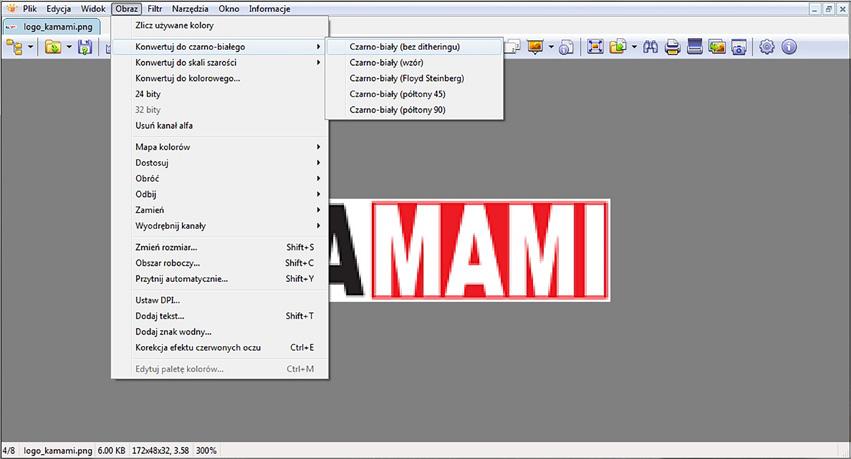
Task: Choose 'Czarno-biały (półtony 45)'
Action: pos(414,94)
